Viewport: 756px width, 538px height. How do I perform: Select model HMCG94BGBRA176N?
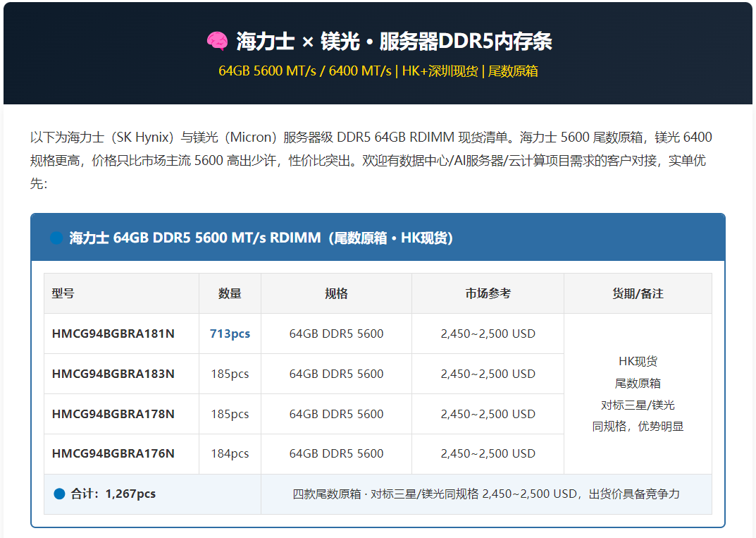point(113,453)
